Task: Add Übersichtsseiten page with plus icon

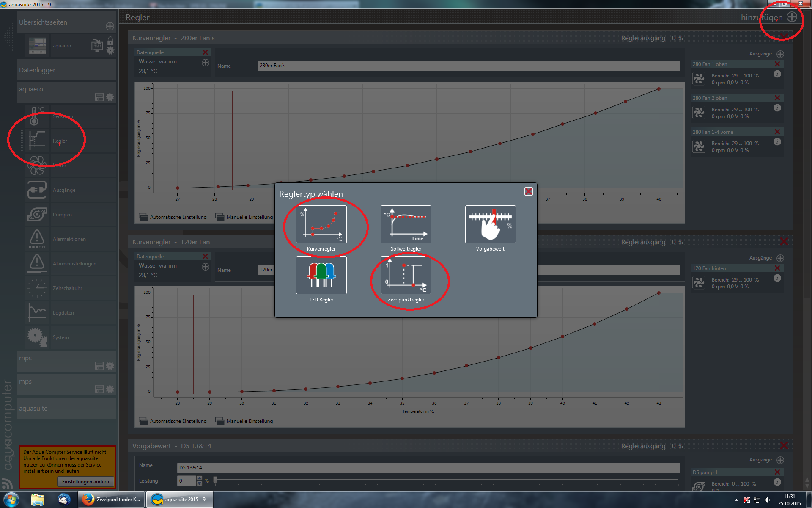Action: coord(110,26)
